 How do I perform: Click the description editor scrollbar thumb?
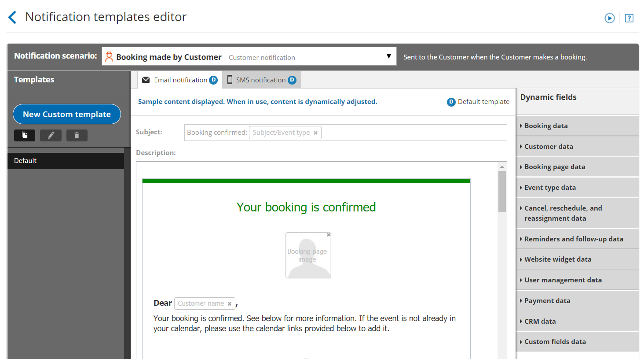[x=502, y=192]
